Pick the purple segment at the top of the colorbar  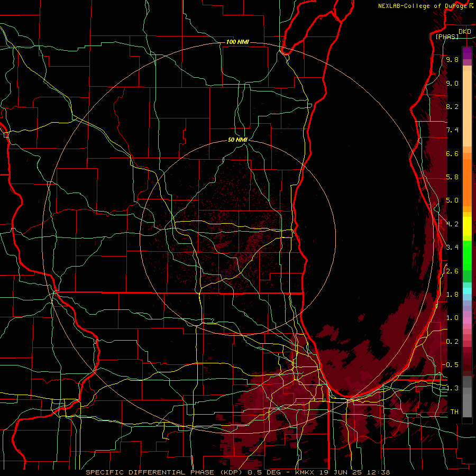click(467, 53)
